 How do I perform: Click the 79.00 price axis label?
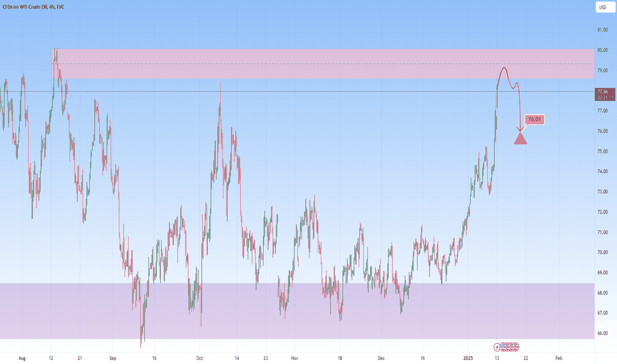coord(602,70)
